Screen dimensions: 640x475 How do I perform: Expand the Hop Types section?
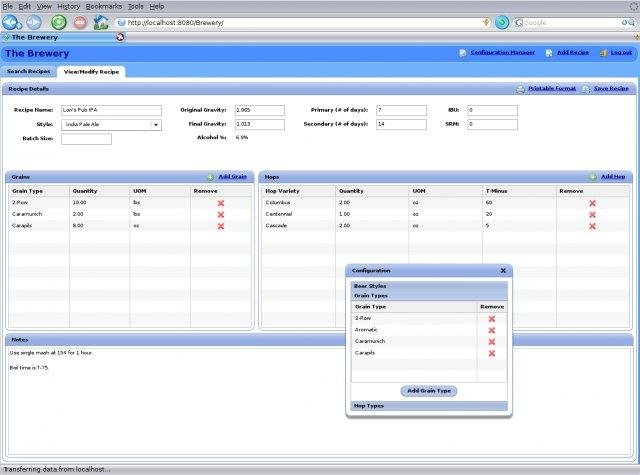(429, 406)
